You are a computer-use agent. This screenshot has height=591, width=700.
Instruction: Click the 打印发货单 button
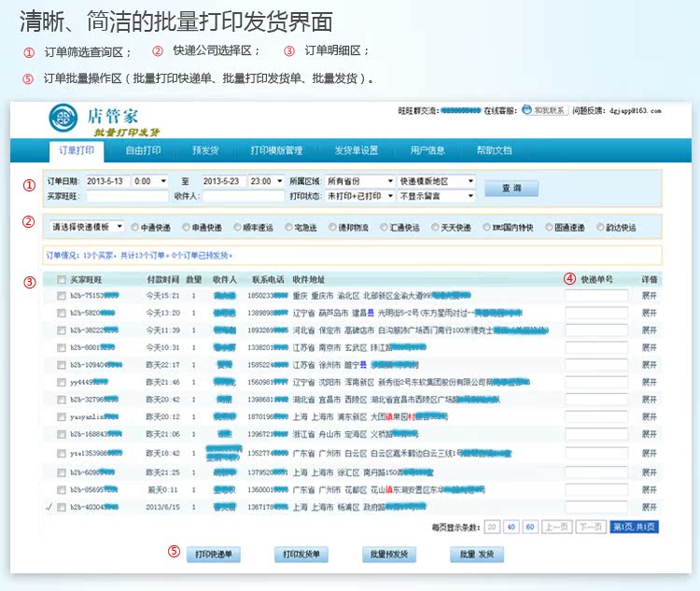[x=301, y=555]
